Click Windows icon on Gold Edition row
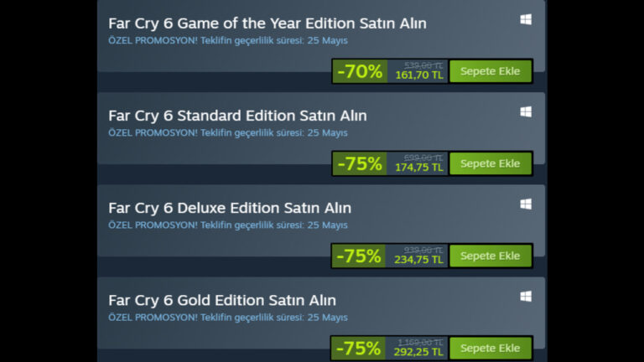Image resolution: width=644 pixels, height=362 pixels. [526, 296]
